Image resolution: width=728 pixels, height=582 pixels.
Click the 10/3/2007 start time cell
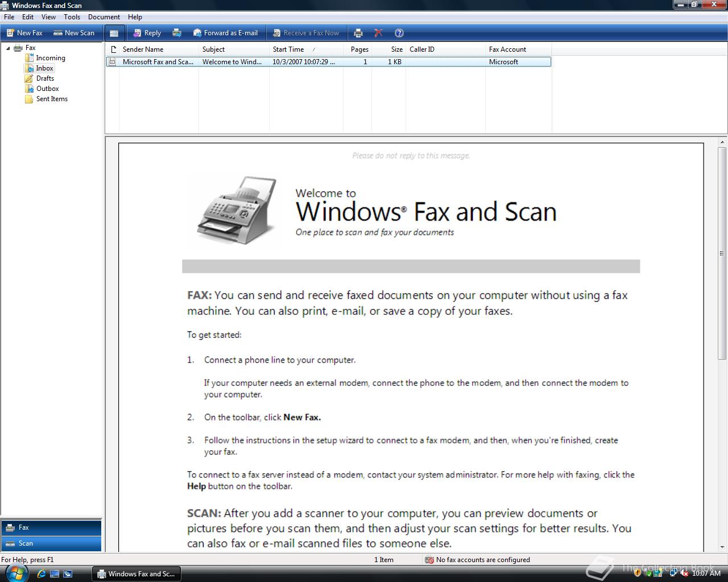(304, 62)
